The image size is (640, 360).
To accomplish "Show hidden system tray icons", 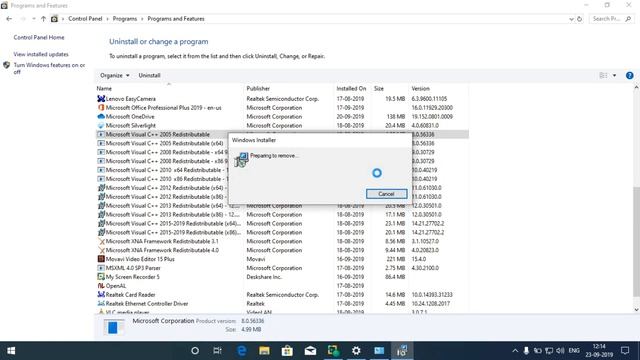I will tap(515, 351).
